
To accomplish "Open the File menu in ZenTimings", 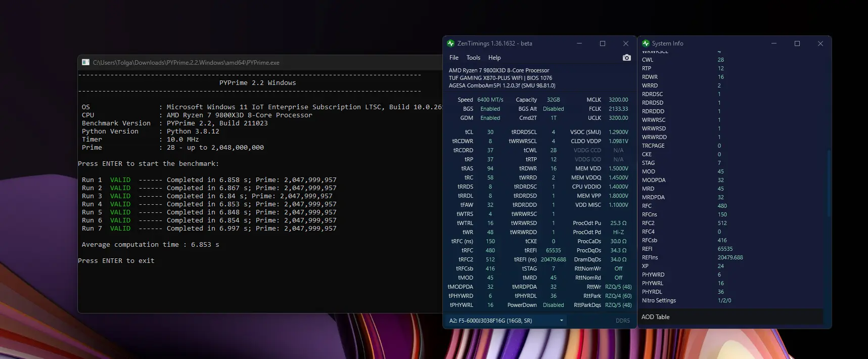I will 454,58.
